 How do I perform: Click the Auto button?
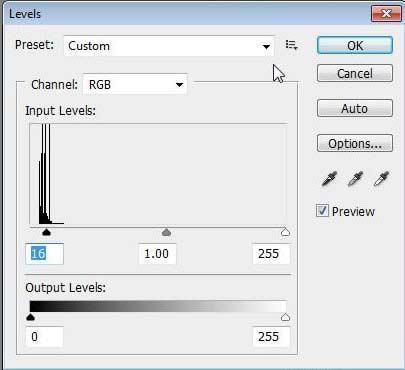[x=355, y=108]
